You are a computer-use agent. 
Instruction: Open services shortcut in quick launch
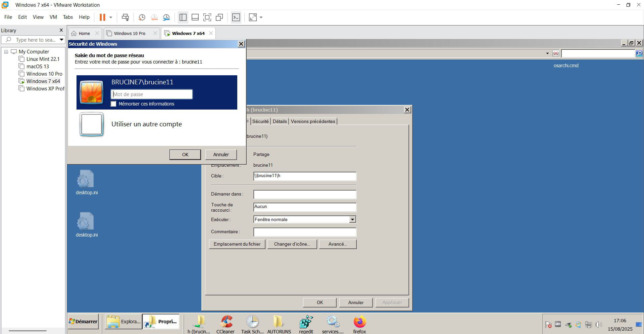(x=333, y=324)
